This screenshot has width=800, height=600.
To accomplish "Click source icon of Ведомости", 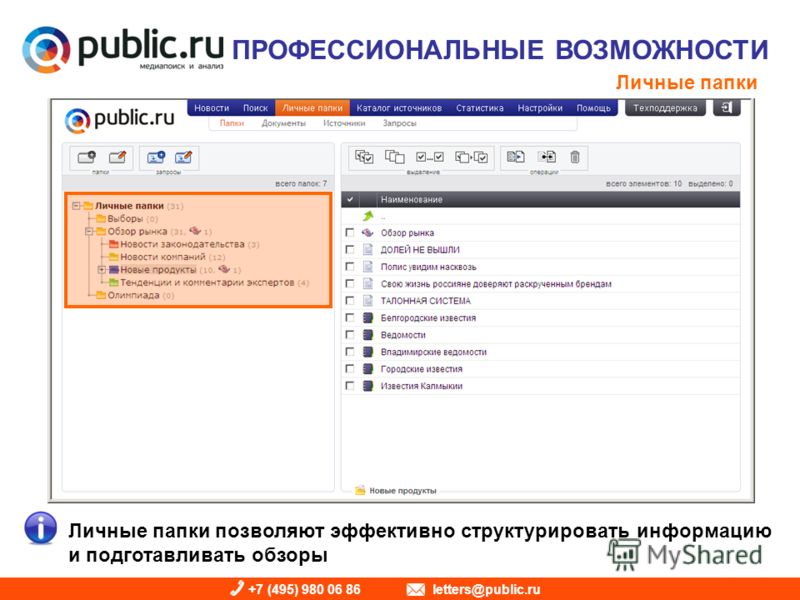I will (x=368, y=335).
